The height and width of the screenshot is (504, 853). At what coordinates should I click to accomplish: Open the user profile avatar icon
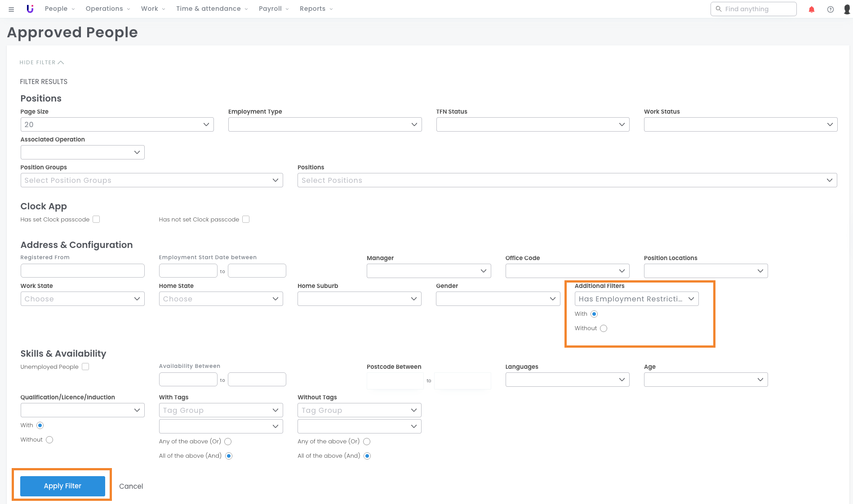pyautogui.click(x=846, y=9)
